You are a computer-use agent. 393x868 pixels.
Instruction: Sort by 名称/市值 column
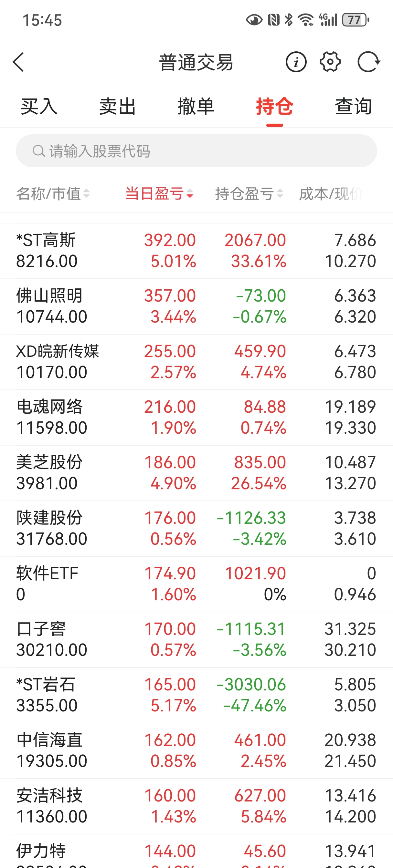point(53,194)
